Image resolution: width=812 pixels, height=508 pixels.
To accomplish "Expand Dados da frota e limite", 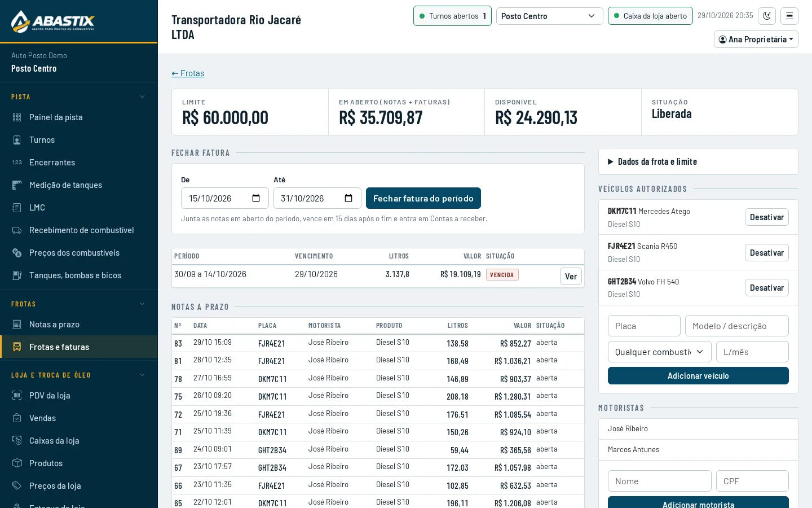I will pyautogui.click(x=698, y=161).
